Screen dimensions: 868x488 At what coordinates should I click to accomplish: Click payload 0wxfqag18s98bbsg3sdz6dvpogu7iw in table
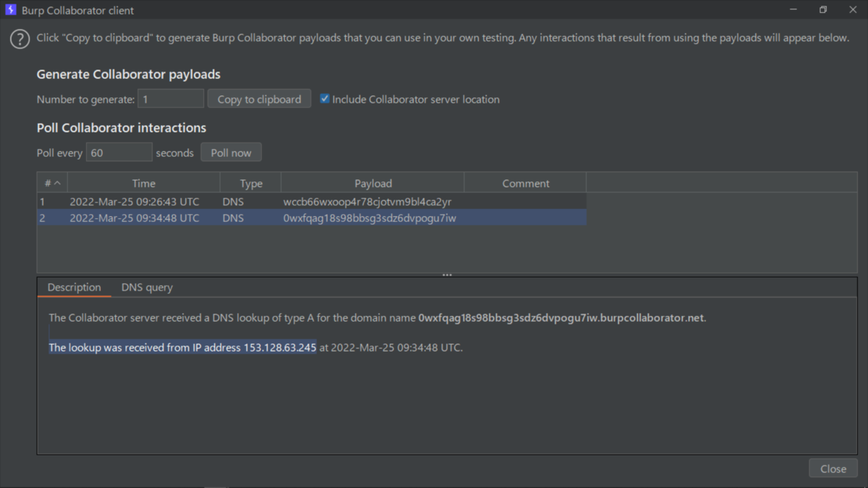(370, 218)
